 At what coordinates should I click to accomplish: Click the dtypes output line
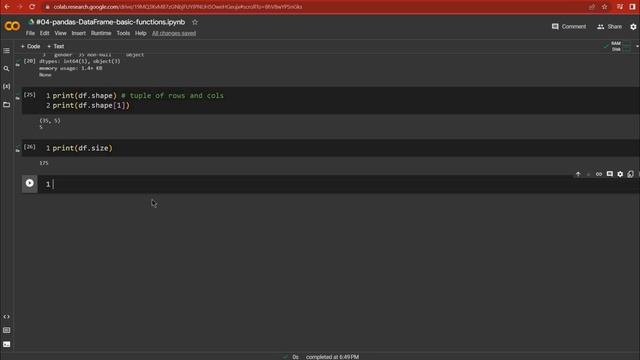click(x=80, y=61)
